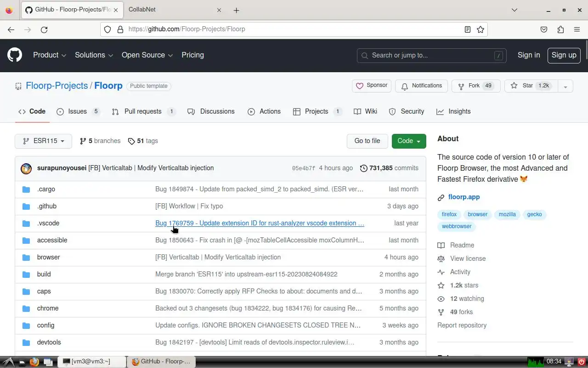Screen dimensions: 588x368
Task: Open the list all tabs chevron
Action: coord(514,10)
